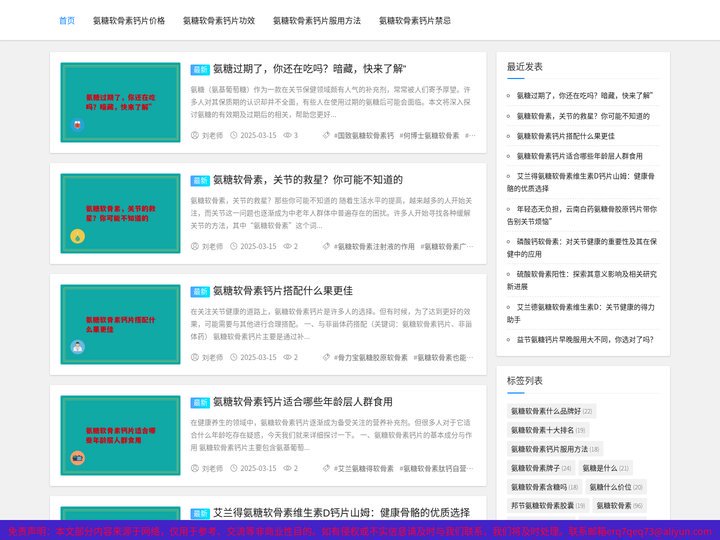Open article title 氨糖软骨素钙片适合哪些年龄层人群食用
This screenshot has width=720, height=540.
tap(303, 402)
